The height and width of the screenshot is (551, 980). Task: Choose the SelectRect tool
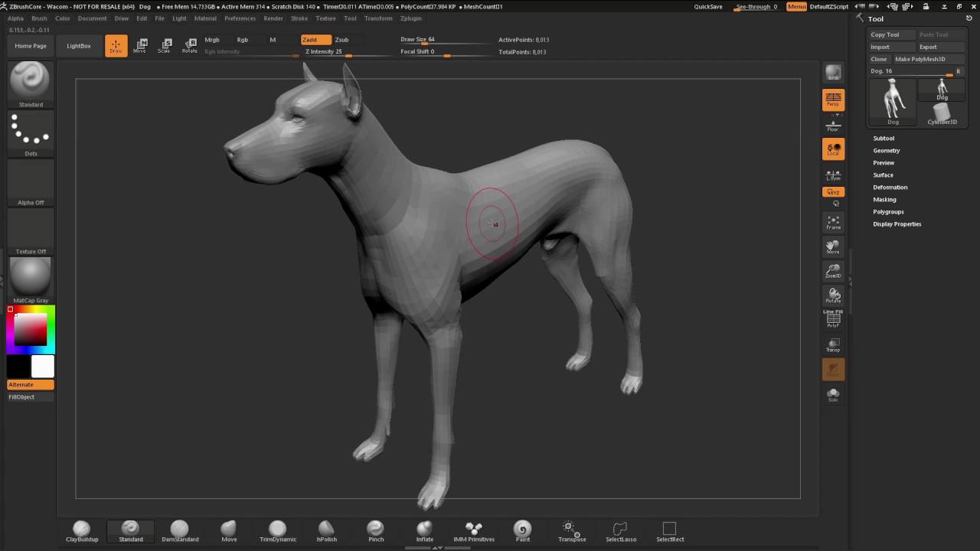670,531
